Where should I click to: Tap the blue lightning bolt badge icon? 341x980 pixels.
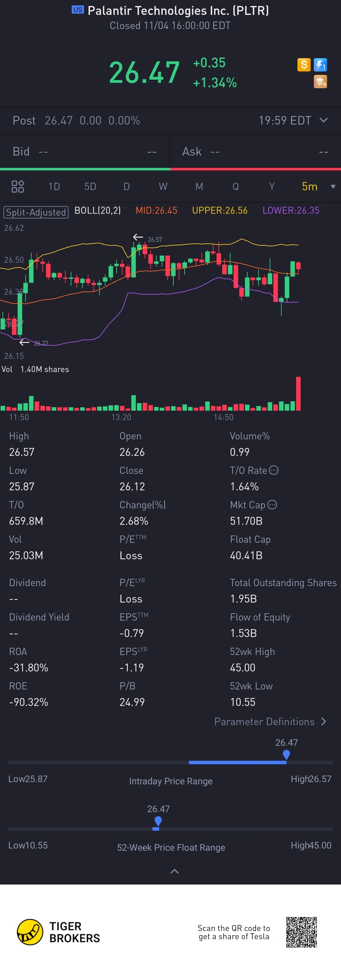pyautogui.click(x=320, y=65)
